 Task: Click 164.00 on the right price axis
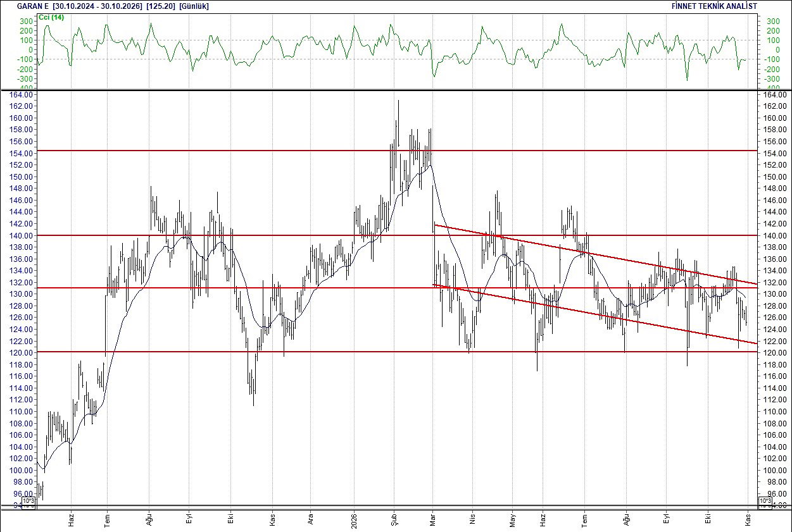point(775,95)
